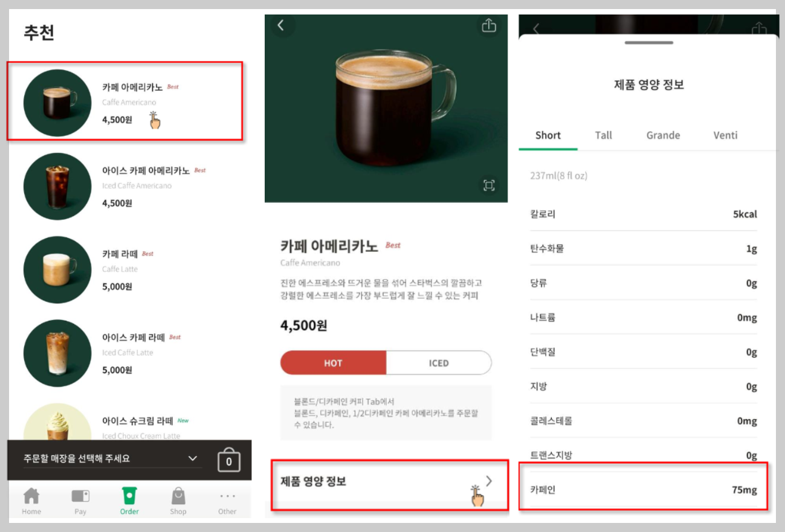Switch to the Grande size tab
The height and width of the screenshot is (532, 785).
coord(663,135)
